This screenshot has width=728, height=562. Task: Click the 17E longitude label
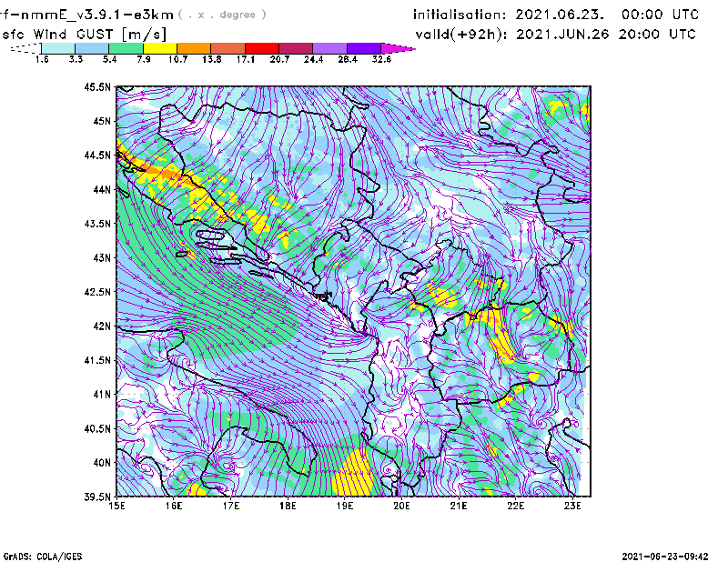coord(231,506)
